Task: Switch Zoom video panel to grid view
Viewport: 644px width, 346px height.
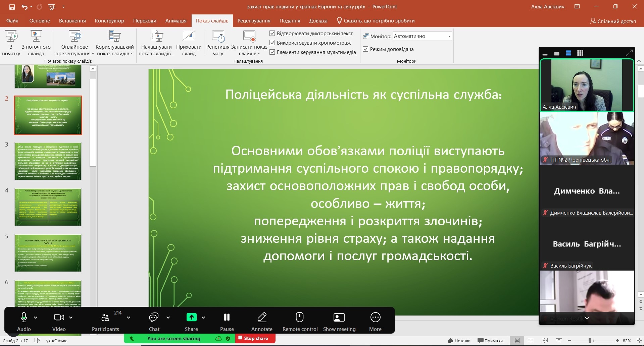Action: coord(580,53)
